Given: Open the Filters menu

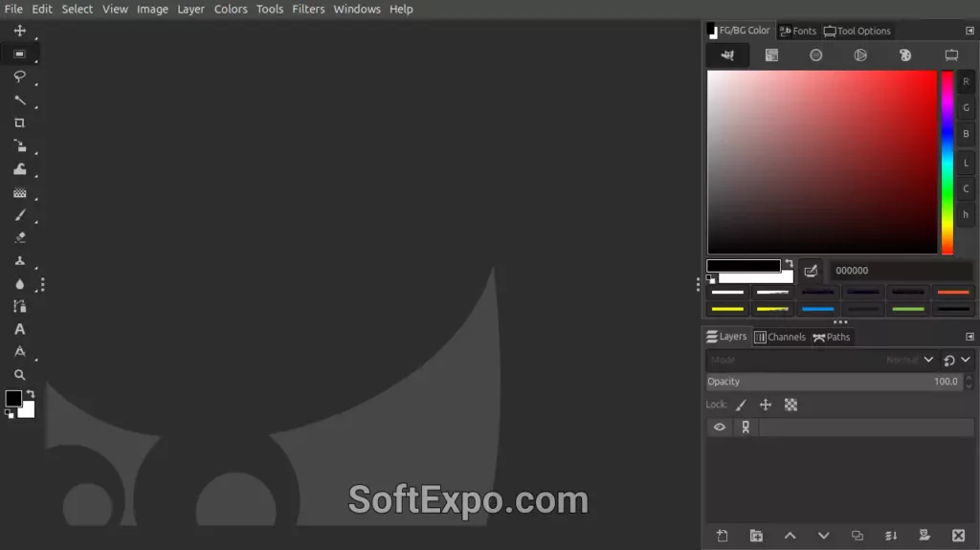Looking at the screenshot, I should click(x=308, y=9).
